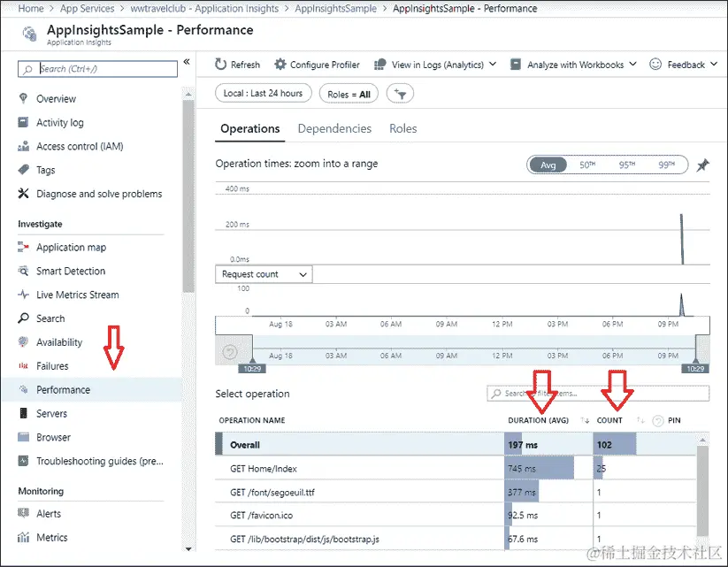Pin the operation times chart

click(x=703, y=165)
